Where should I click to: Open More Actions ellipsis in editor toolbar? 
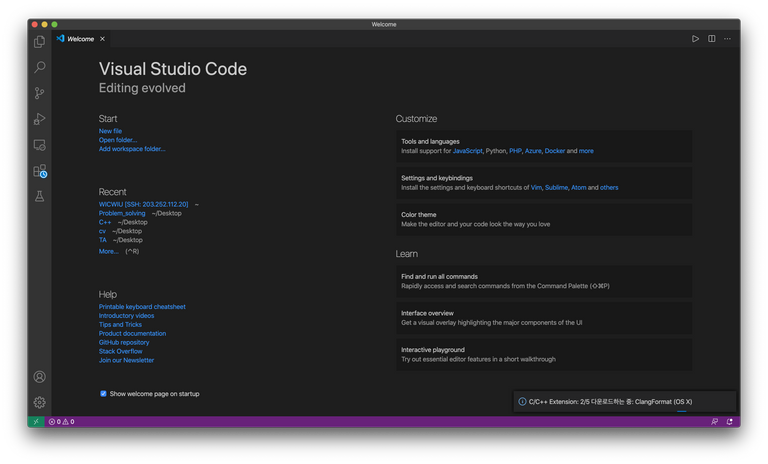727,39
